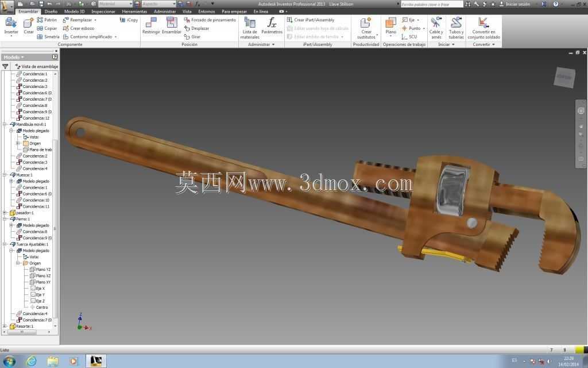Open Lista de materiales

250,28
